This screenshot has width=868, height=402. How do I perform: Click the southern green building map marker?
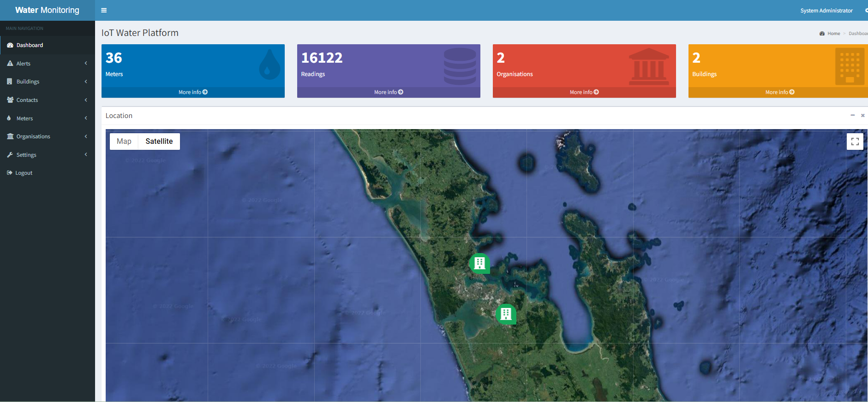tap(506, 314)
